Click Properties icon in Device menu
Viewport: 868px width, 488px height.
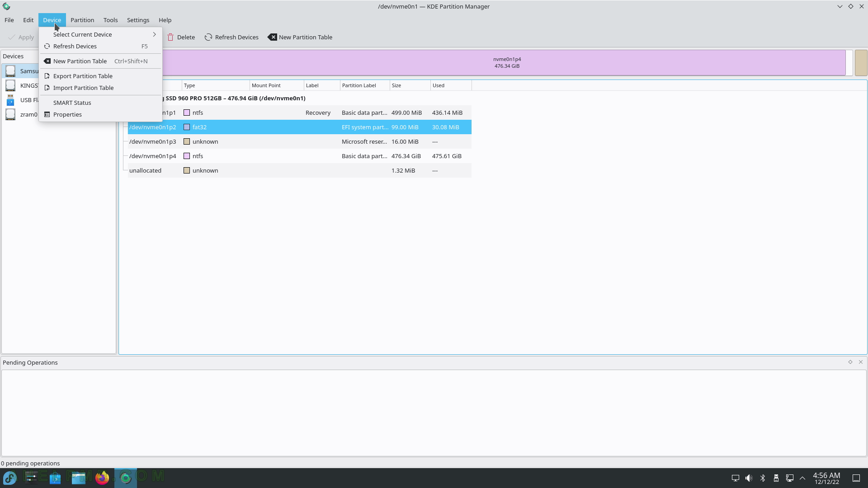pos(47,114)
